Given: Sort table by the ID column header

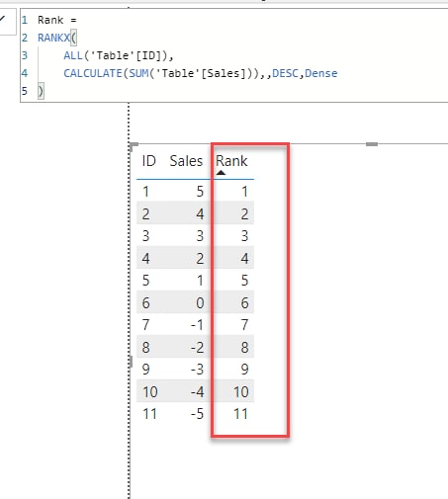Looking at the screenshot, I should [148, 161].
